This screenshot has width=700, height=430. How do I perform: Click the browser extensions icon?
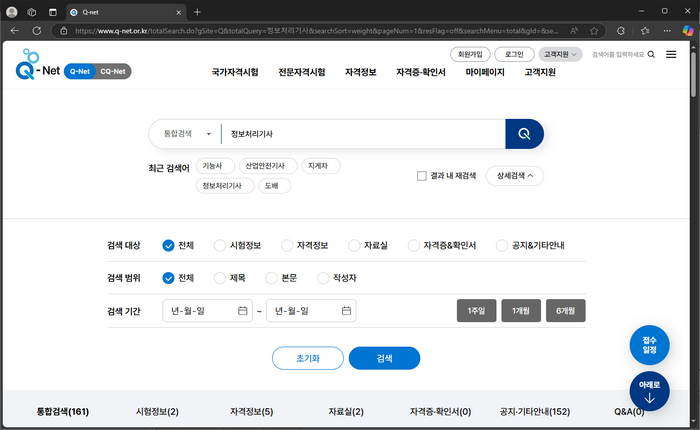click(621, 31)
